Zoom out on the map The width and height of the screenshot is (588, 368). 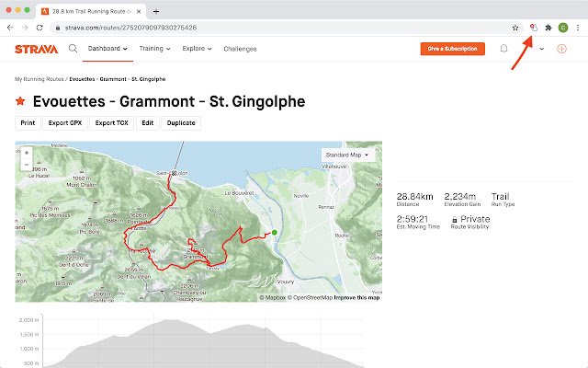click(x=26, y=164)
